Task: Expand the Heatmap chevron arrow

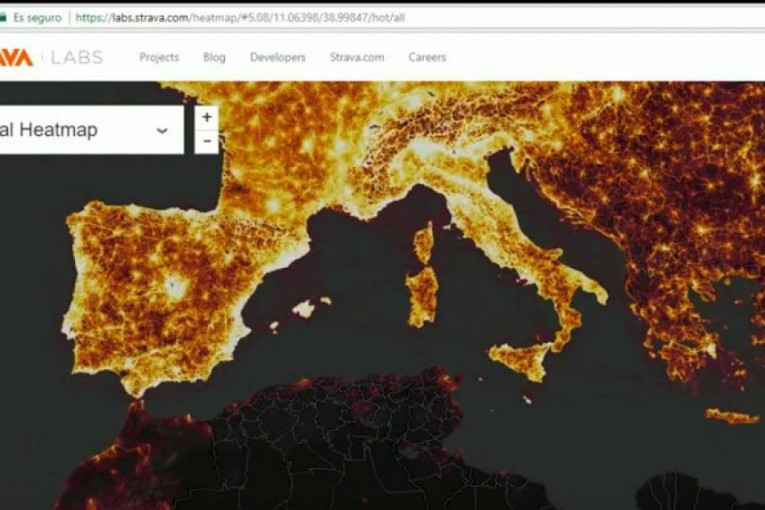Action: 162,131
